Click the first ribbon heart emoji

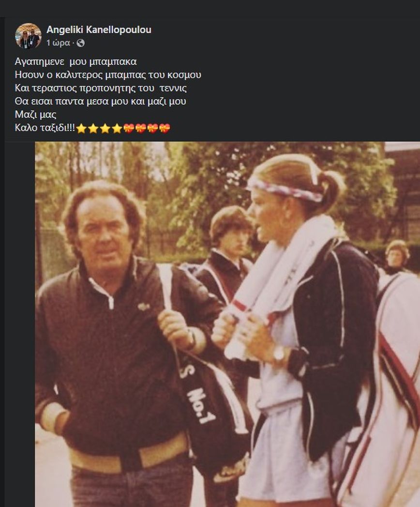(129, 128)
